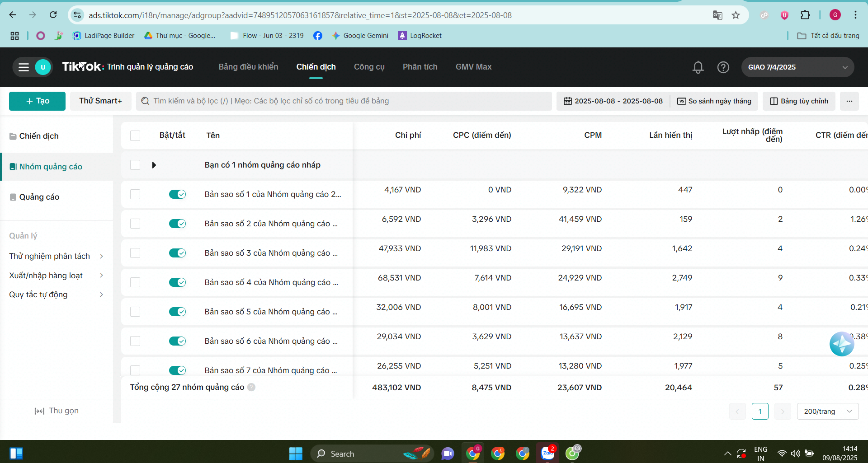Select checkbox for Bản sao số 1 row
868x463 pixels.
[x=135, y=194]
